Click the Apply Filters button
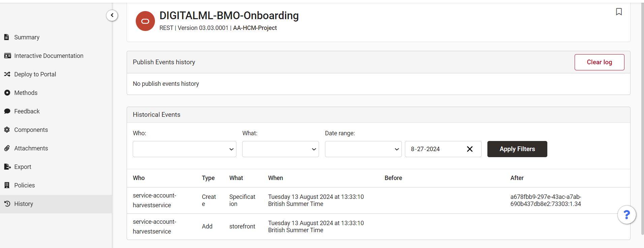This screenshot has height=248, width=644. tap(517, 149)
